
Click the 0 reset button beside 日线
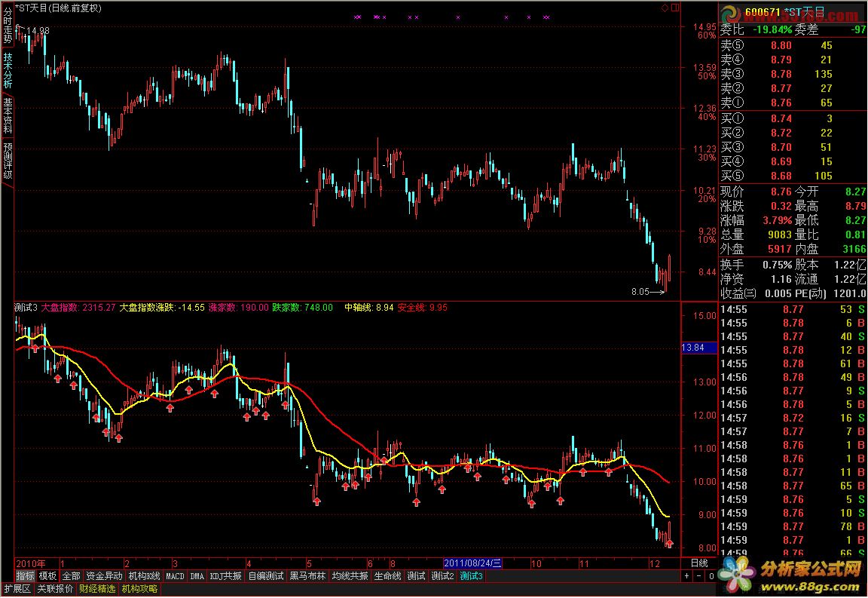[x=711, y=576]
